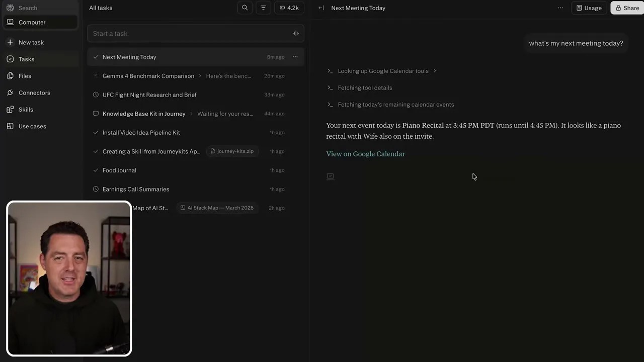Viewport: 644px width, 362px height.
Task: Click the app logo icon beside Search
Action: [10, 8]
